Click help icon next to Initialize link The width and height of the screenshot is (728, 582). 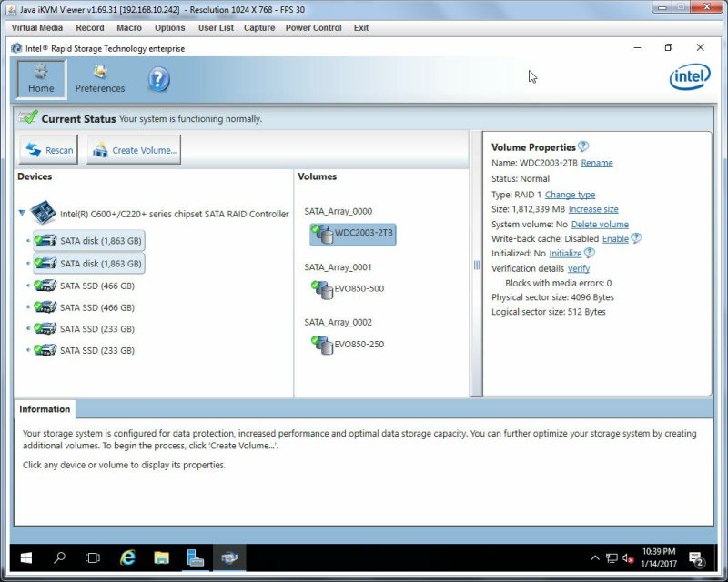click(589, 253)
